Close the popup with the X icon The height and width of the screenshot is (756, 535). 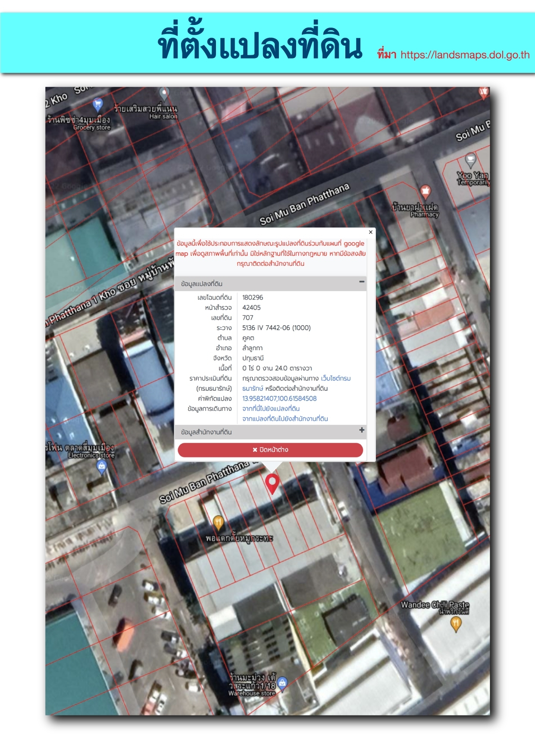(x=370, y=232)
